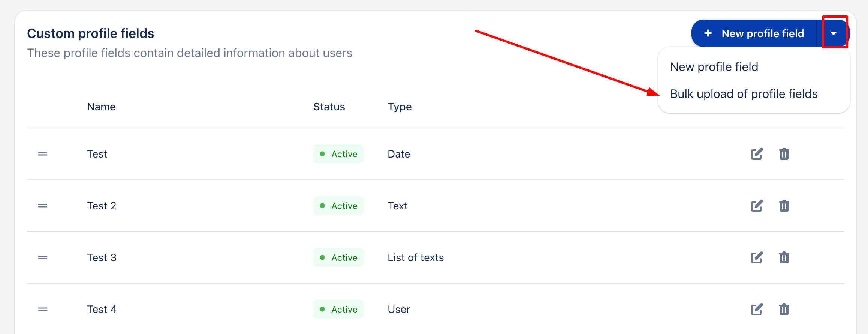This screenshot has width=868, height=334.
Task: Click the edit icon for Test row
Action: [x=756, y=154]
